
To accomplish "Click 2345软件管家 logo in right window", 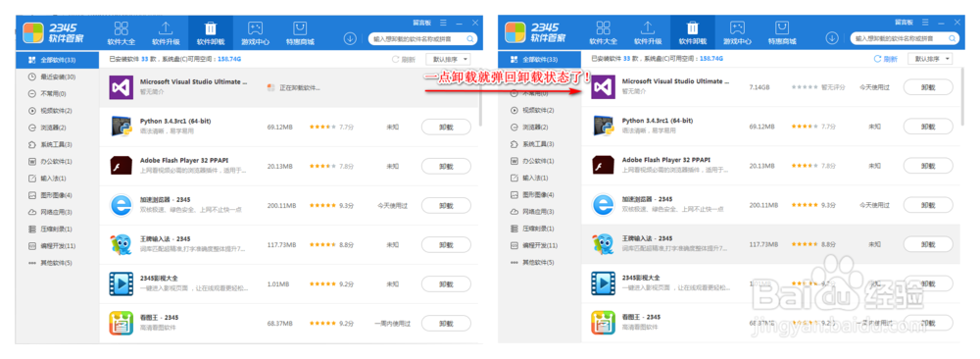I will tap(535, 33).
